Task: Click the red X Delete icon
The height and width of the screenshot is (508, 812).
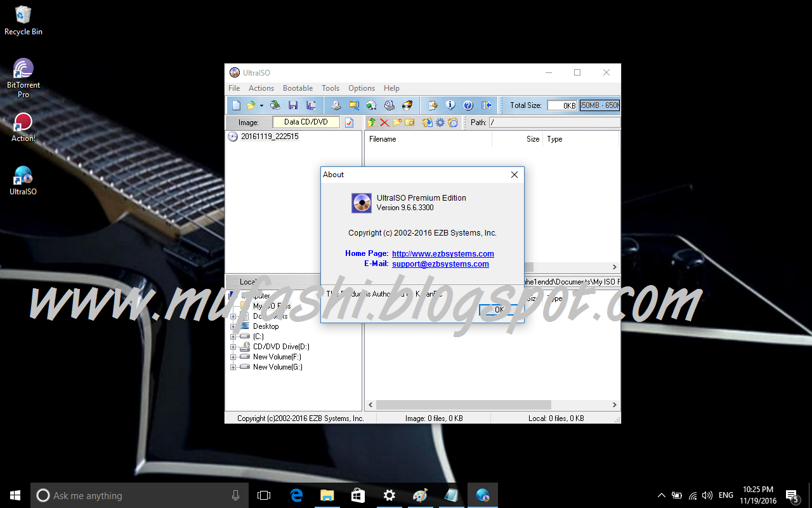Action: tap(384, 123)
